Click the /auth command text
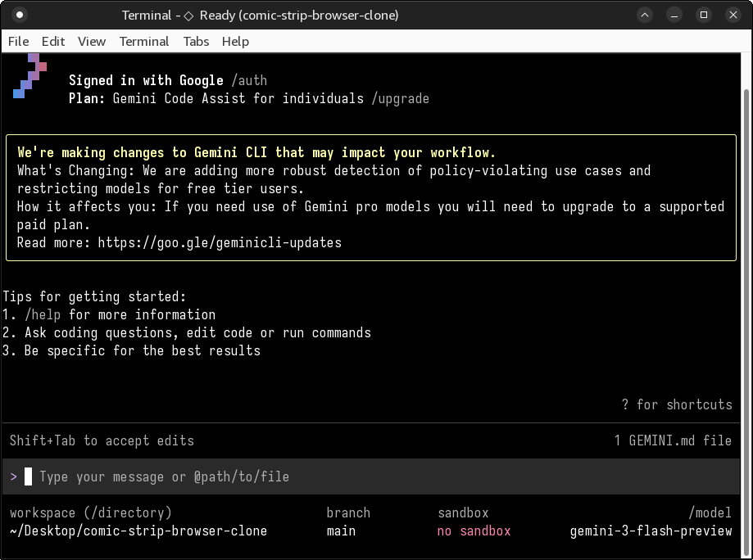Screen dimensions: 753x560 [x=249, y=80]
